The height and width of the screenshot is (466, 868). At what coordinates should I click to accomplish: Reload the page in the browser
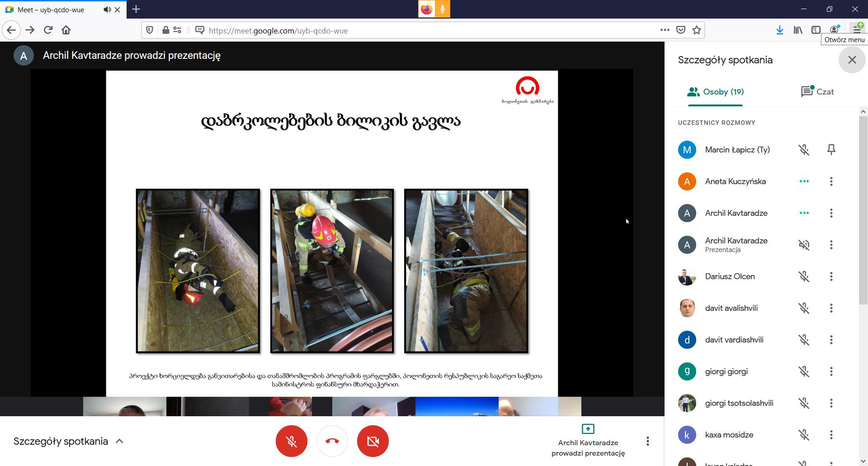point(48,30)
